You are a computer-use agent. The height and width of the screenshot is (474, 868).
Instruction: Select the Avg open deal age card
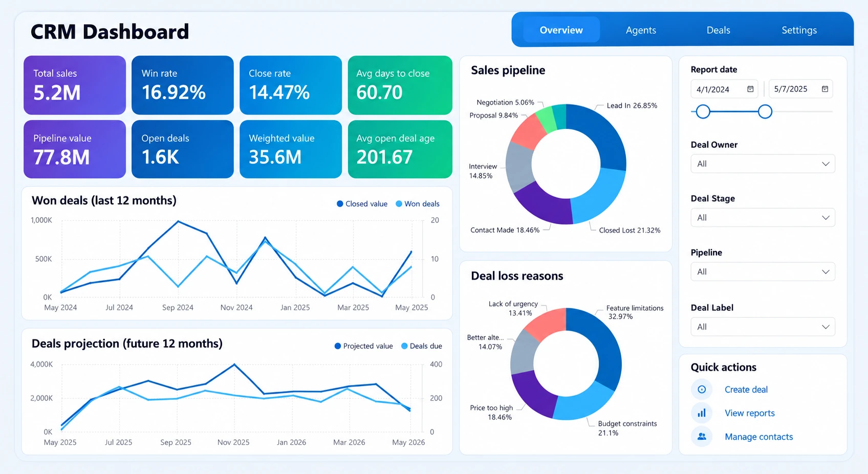(x=400, y=149)
